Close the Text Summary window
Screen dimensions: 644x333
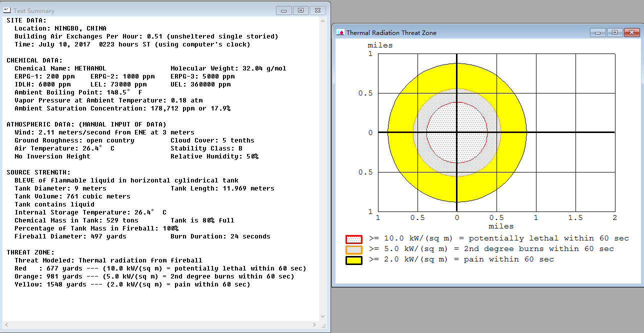(x=317, y=10)
